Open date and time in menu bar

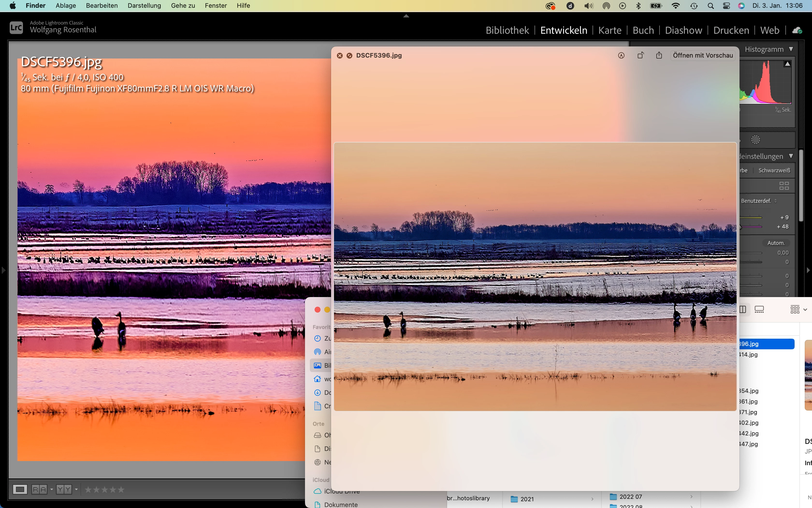click(777, 6)
